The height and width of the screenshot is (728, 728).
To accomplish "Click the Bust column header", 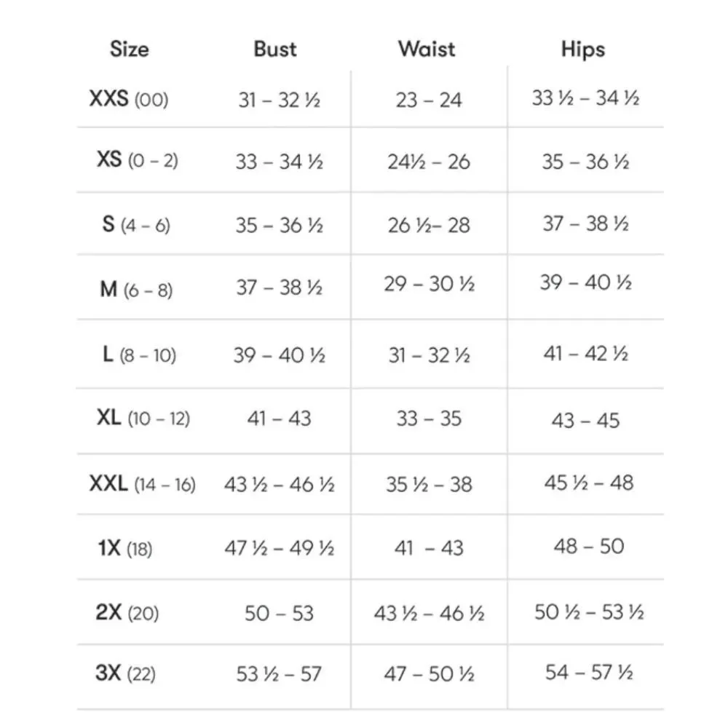I will (275, 49).
